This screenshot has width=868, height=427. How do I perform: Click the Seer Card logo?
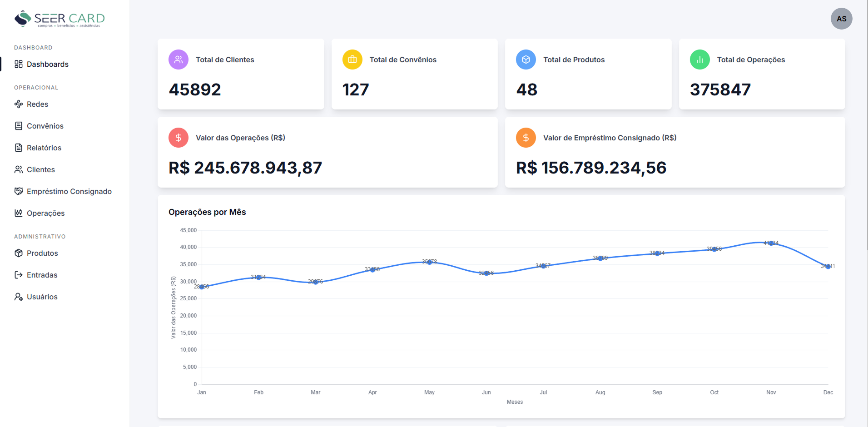60,19
